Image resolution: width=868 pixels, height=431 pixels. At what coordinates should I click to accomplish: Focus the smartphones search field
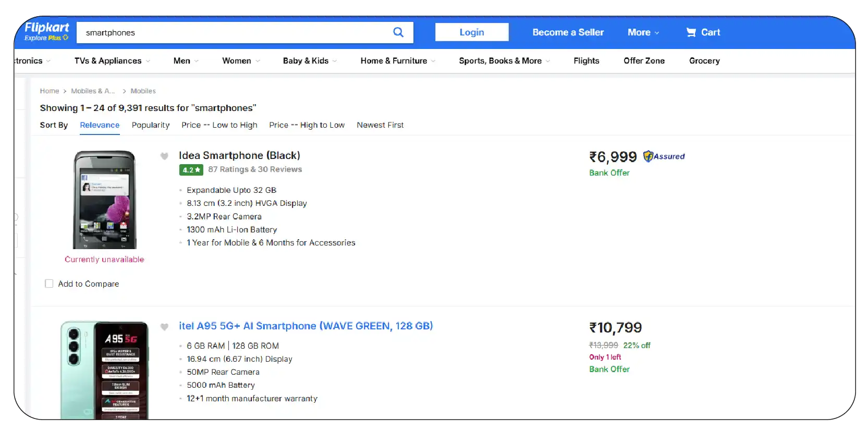click(x=235, y=32)
